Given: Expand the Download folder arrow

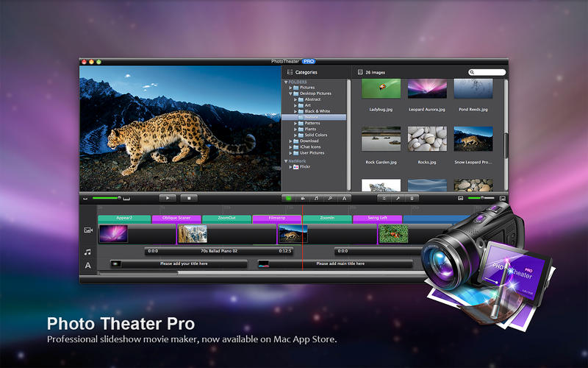Looking at the screenshot, I should [290, 141].
